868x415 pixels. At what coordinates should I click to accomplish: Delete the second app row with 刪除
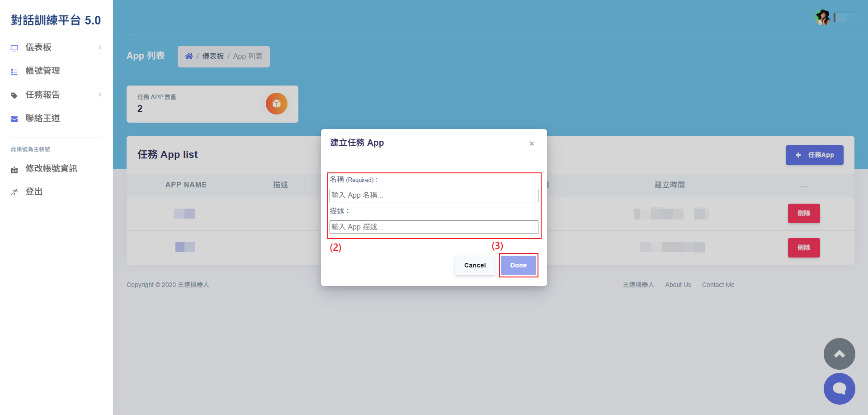pos(804,248)
